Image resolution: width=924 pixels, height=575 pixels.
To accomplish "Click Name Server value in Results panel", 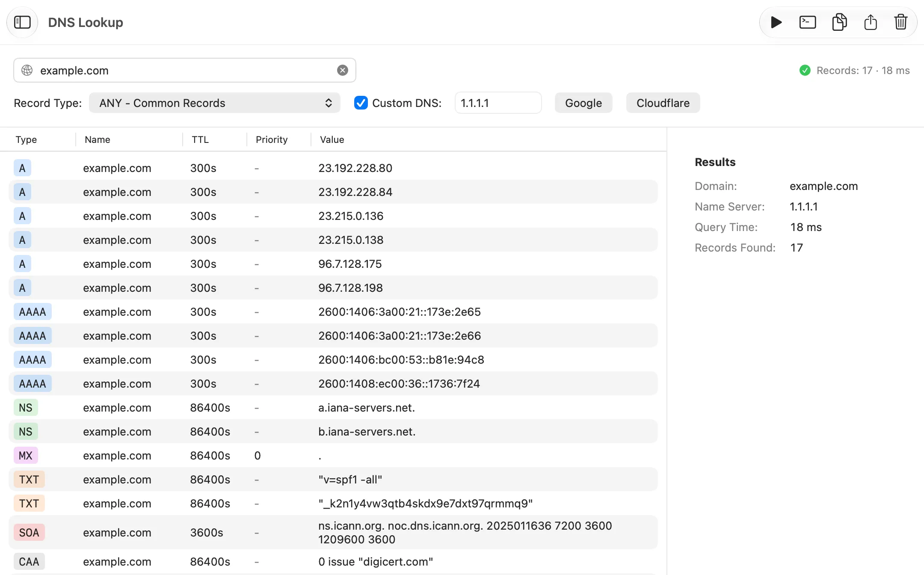I will pos(804,207).
